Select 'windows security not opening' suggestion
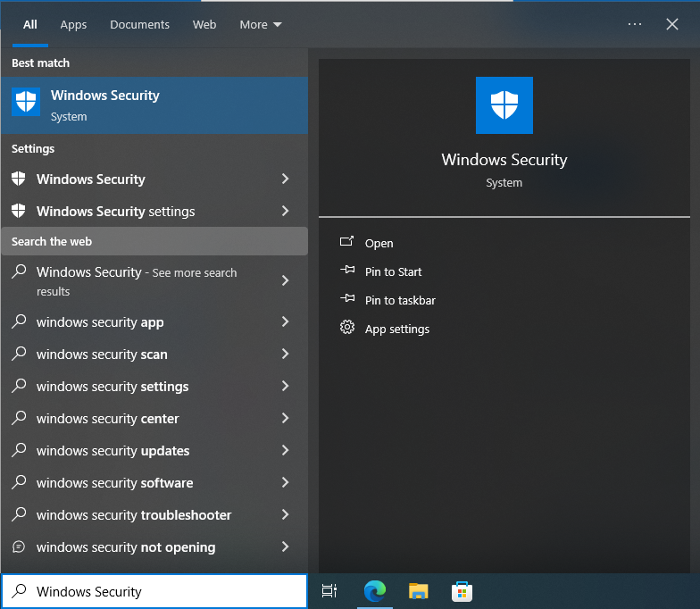The image size is (700, 609). tap(126, 546)
